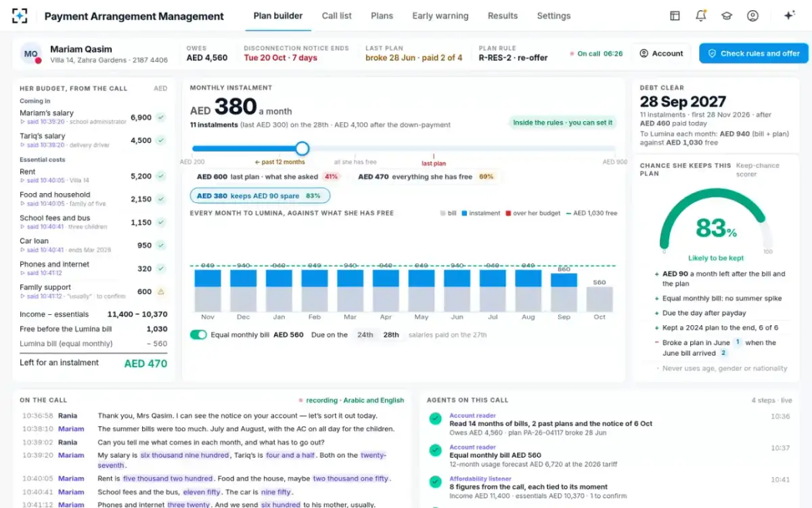The image size is (812, 508).
Task: Click the check beside Food and household
Action: point(160,199)
